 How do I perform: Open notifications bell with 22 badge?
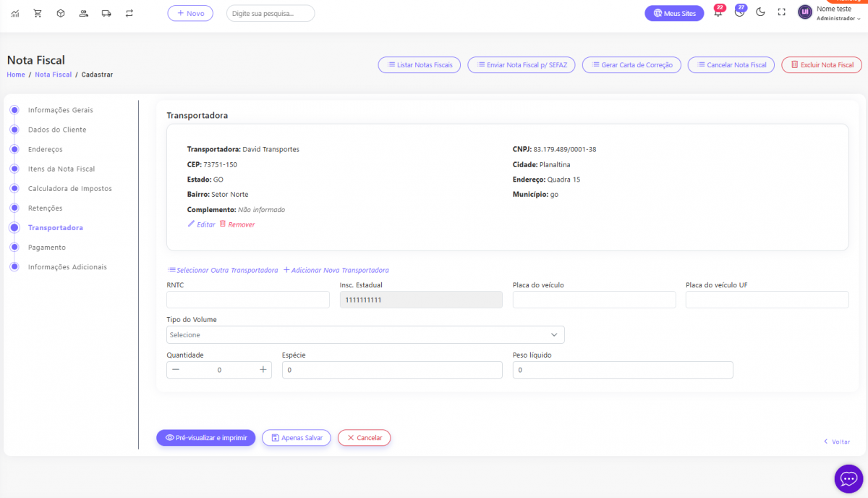(718, 13)
